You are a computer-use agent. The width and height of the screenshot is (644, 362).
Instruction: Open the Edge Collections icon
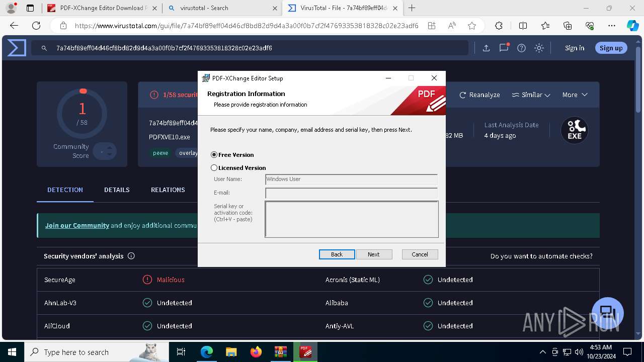tap(568, 26)
